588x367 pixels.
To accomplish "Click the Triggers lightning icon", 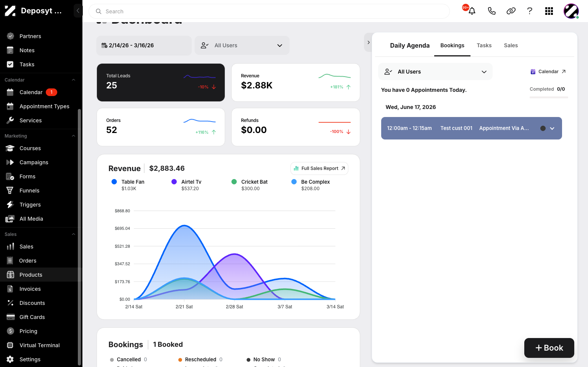I will point(10,205).
